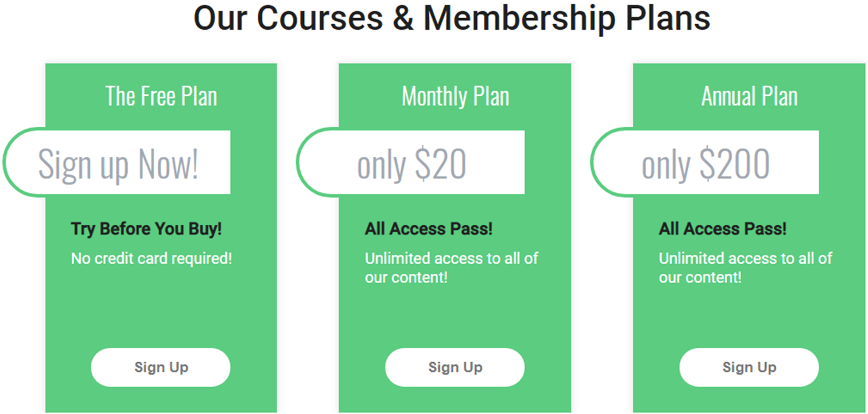868x414 pixels.
Task: Click Sign Up button for Monthly Plan
Action: (x=455, y=367)
